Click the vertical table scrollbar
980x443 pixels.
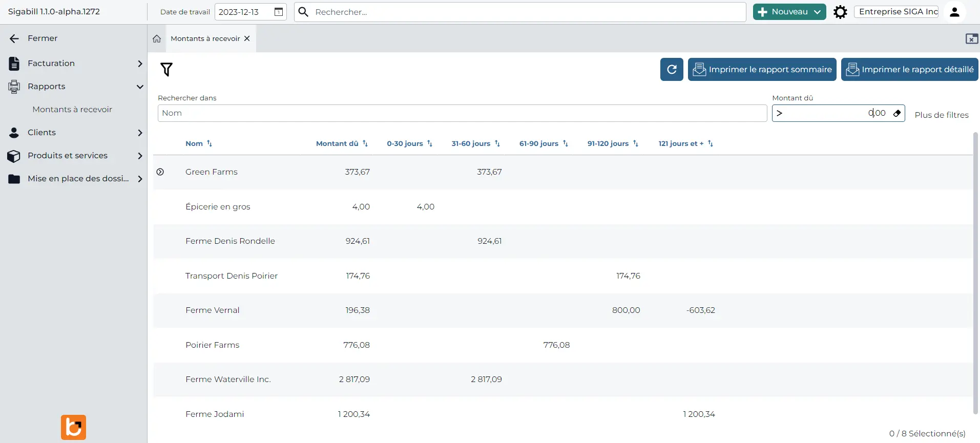975,272
